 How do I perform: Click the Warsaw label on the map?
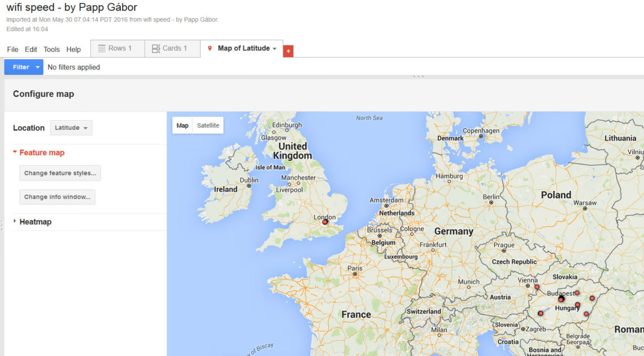[x=585, y=203]
